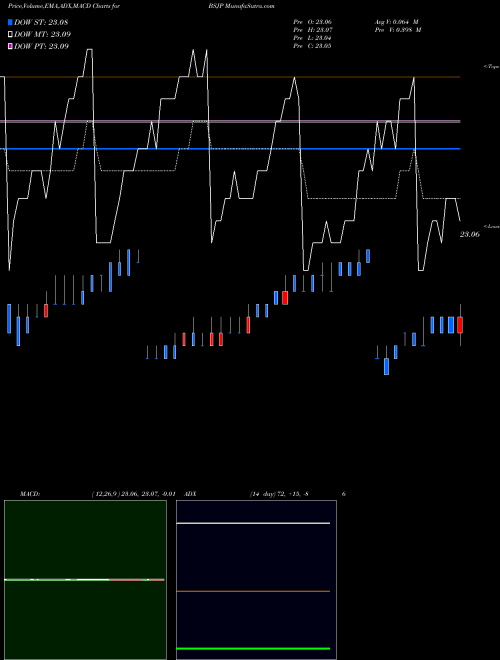Click the blue horizontal DOW ST line
Screen dimensions: 500x660
coord(230,149)
